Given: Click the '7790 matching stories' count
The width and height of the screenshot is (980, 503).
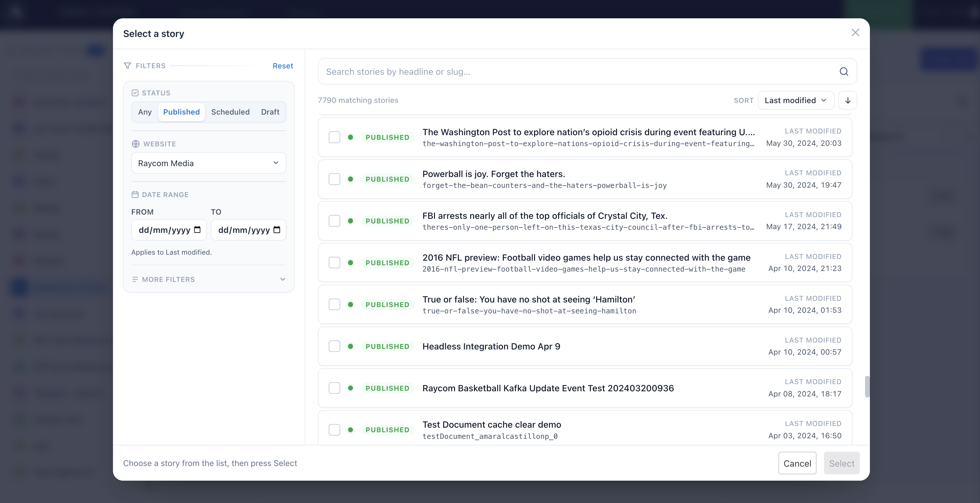Looking at the screenshot, I should pos(358,100).
